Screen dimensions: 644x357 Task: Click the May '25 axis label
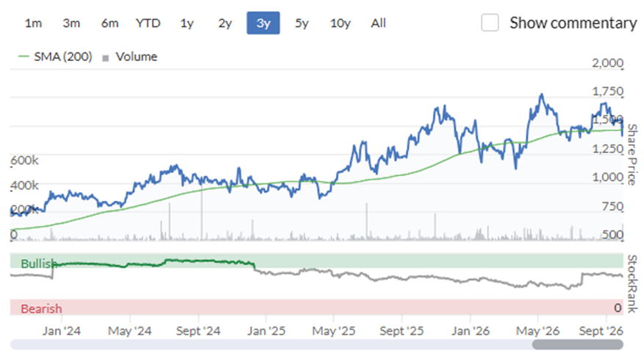334,331
